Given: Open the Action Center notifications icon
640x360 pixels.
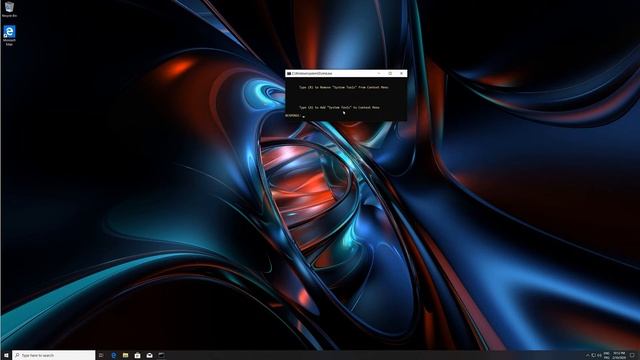Looking at the screenshot, I should point(632,356).
